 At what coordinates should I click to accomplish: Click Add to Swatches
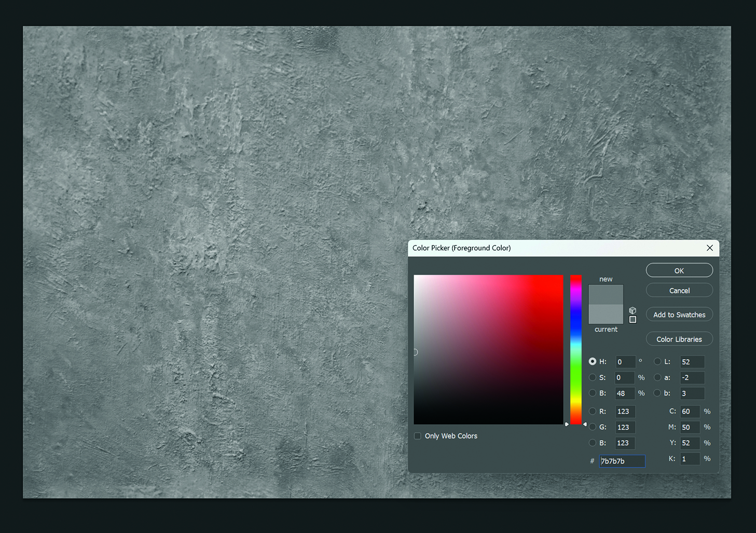pos(679,314)
